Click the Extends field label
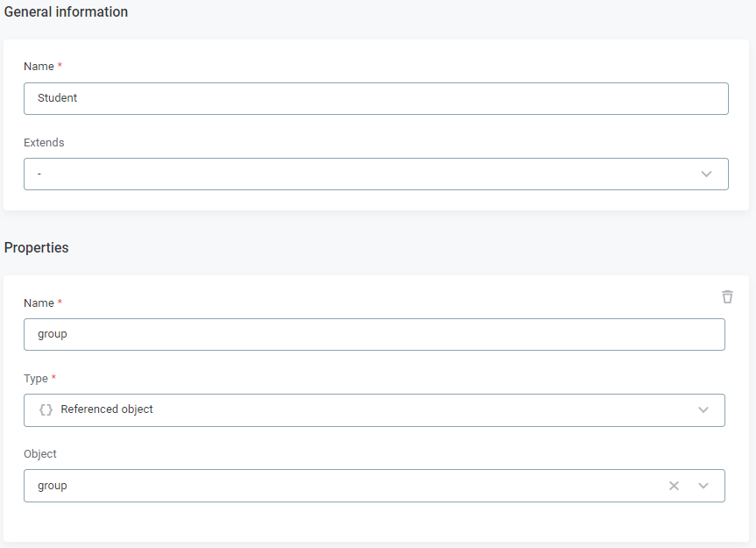 (x=44, y=142)
